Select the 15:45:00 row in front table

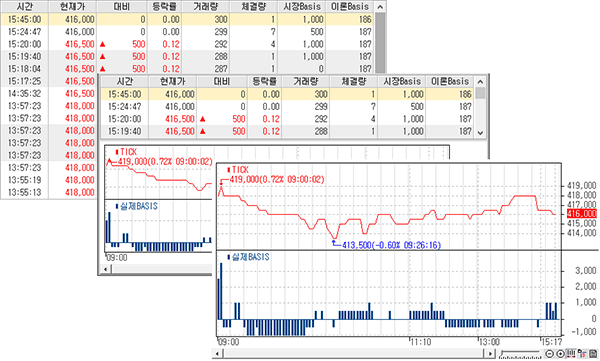click(288, 94)
